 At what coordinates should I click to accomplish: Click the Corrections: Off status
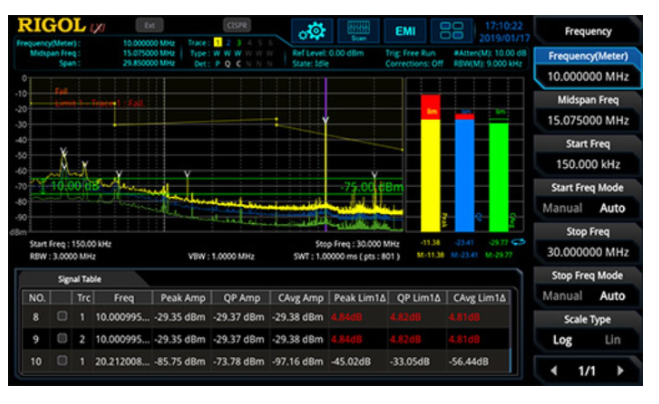pyautogui.click(x=414, y=63)
